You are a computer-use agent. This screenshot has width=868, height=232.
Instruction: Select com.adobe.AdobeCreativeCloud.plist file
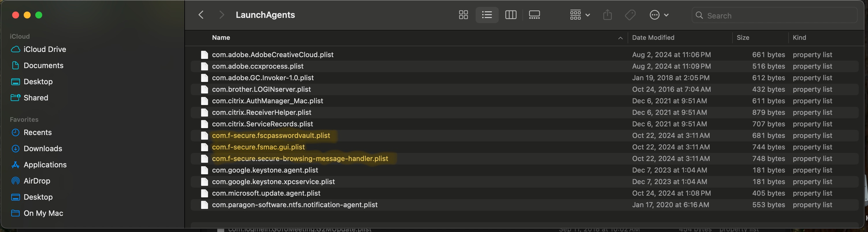pos(272,55)
